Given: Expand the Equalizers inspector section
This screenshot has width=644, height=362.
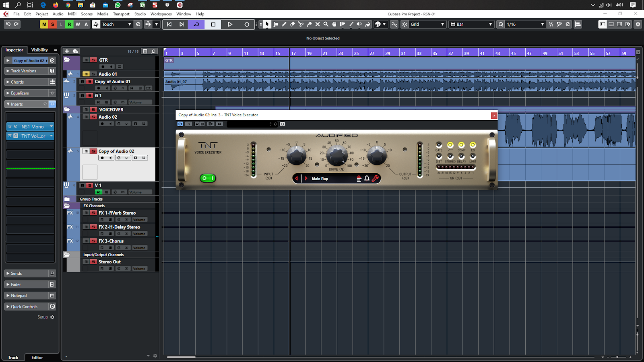Looking at the screenshot, I should click(26, 93).
